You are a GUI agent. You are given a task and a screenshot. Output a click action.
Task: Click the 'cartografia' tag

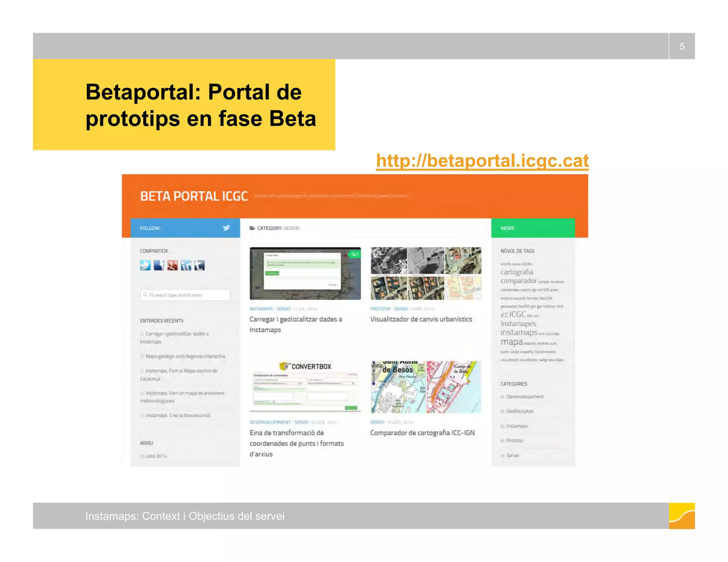[x=517, y=272]
